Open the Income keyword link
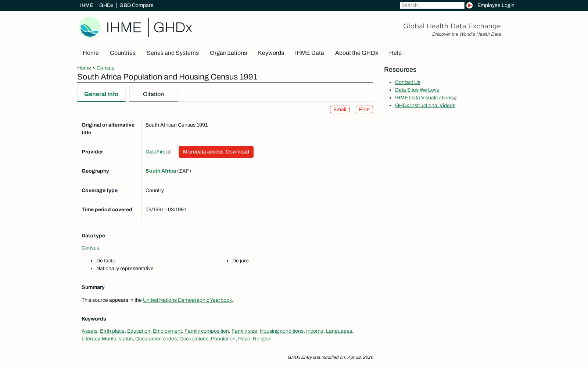588x368 pixels. 315,331
